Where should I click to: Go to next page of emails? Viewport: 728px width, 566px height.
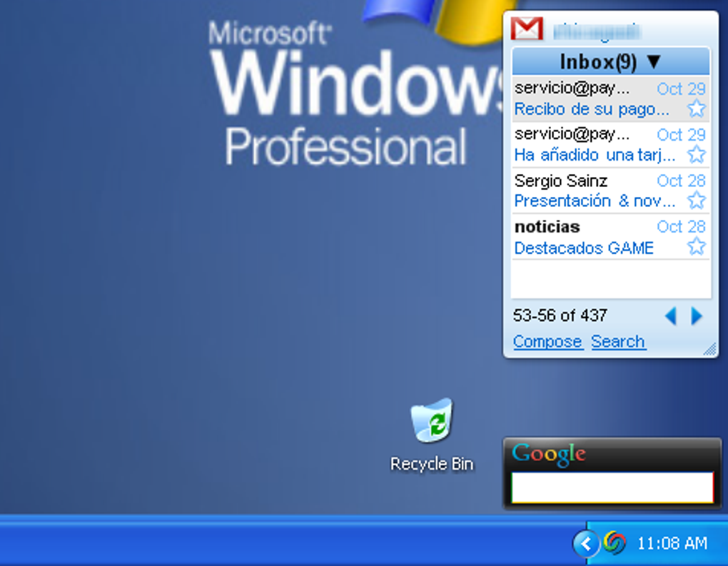pyautogui.click(x=697, y=316)
